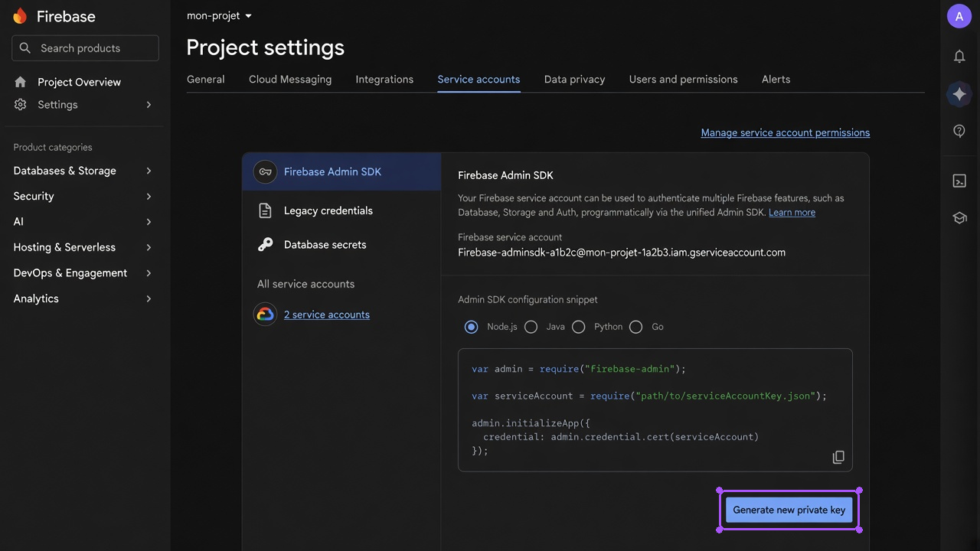Click the Project settings heading

(266, 47)
